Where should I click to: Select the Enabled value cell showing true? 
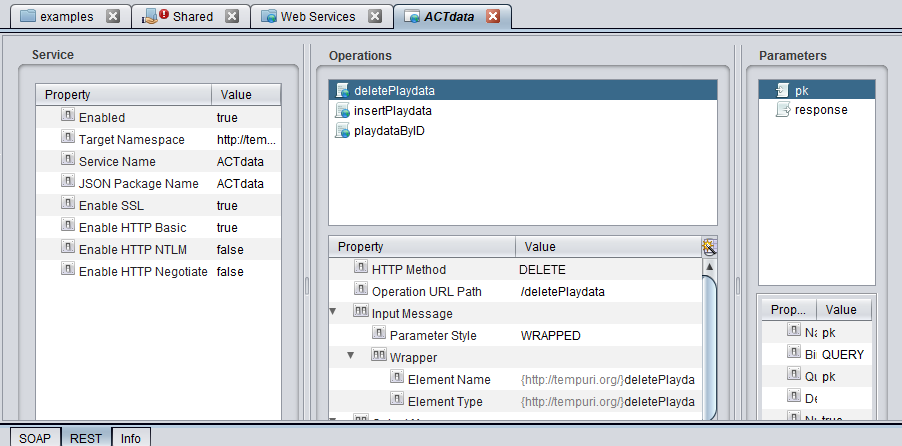pos(227,117)
